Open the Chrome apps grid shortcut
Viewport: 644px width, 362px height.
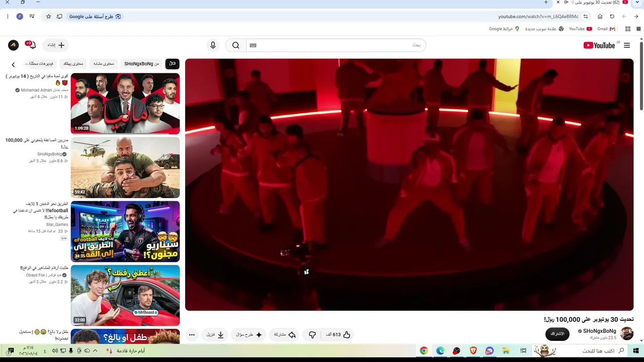tap(628, 29)
